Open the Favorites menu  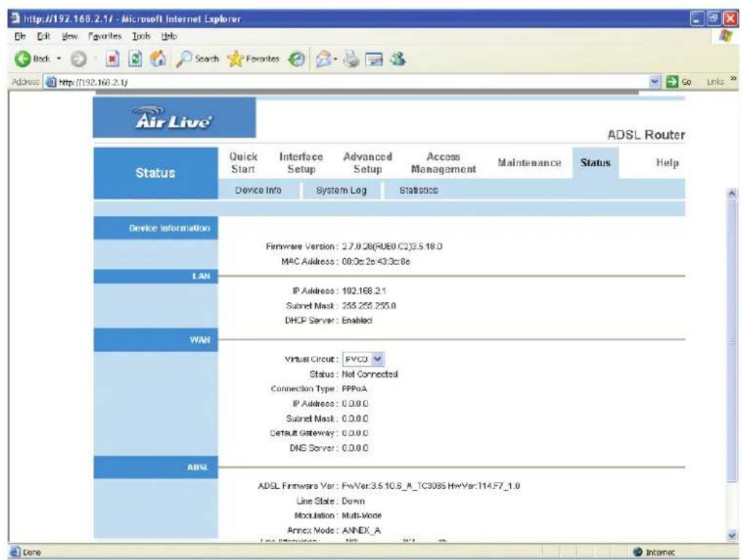[104, 36]
